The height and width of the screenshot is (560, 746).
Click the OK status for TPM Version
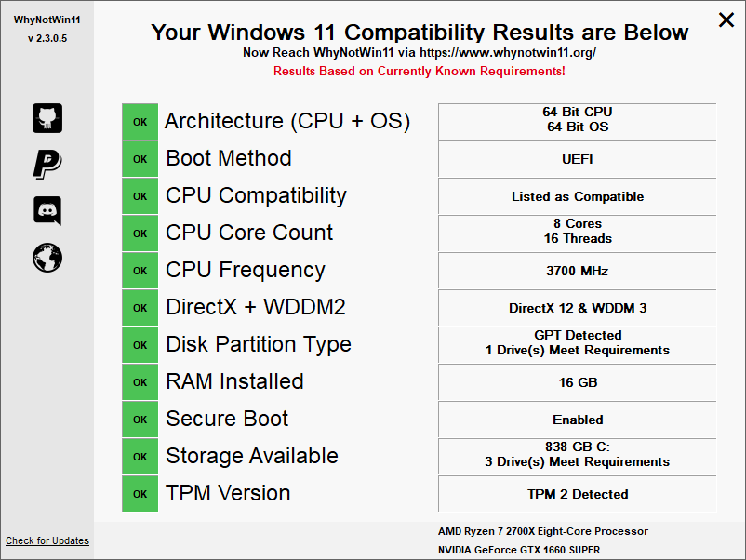pos(140,494)
